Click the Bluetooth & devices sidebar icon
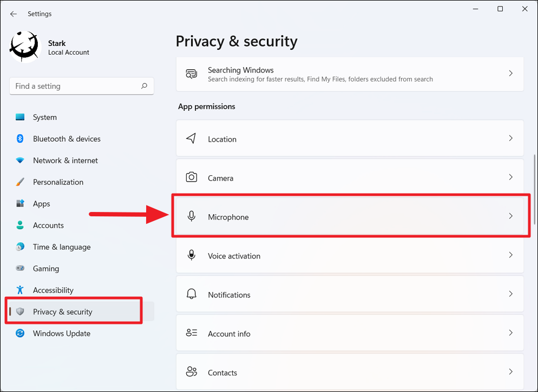The width and height of the screenshot is (538, 392). [21, 138]
